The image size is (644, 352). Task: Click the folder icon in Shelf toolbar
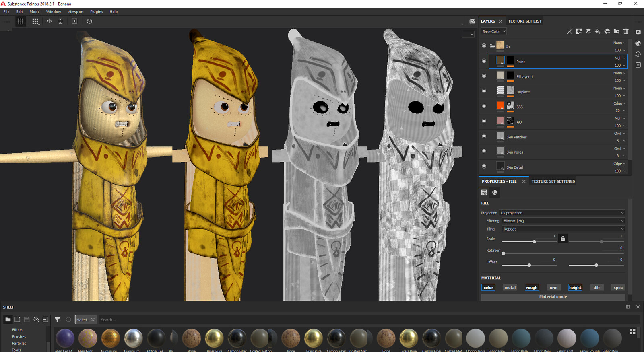pos(8,319)
